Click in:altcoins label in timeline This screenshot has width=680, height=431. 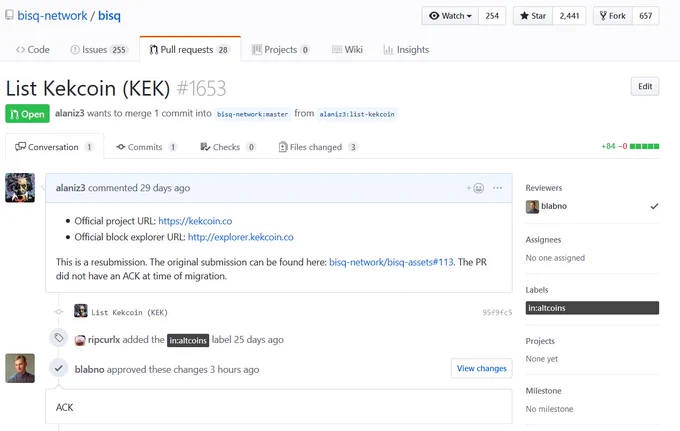[188, 340]
